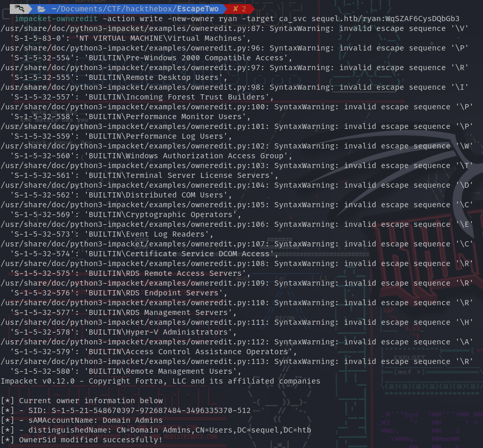Click 'Current owner information below' line
483x448 pixels.
pyautogui.click(x=82, y=401)
